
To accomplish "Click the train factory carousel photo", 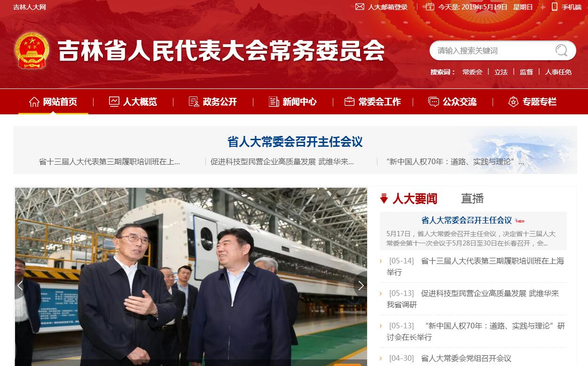I will click(191, 277).
